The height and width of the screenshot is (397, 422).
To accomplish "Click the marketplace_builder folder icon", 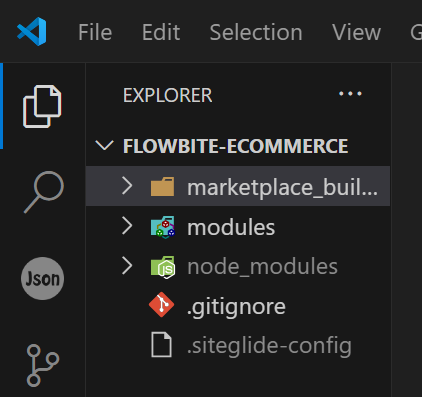I will point(162,186).
